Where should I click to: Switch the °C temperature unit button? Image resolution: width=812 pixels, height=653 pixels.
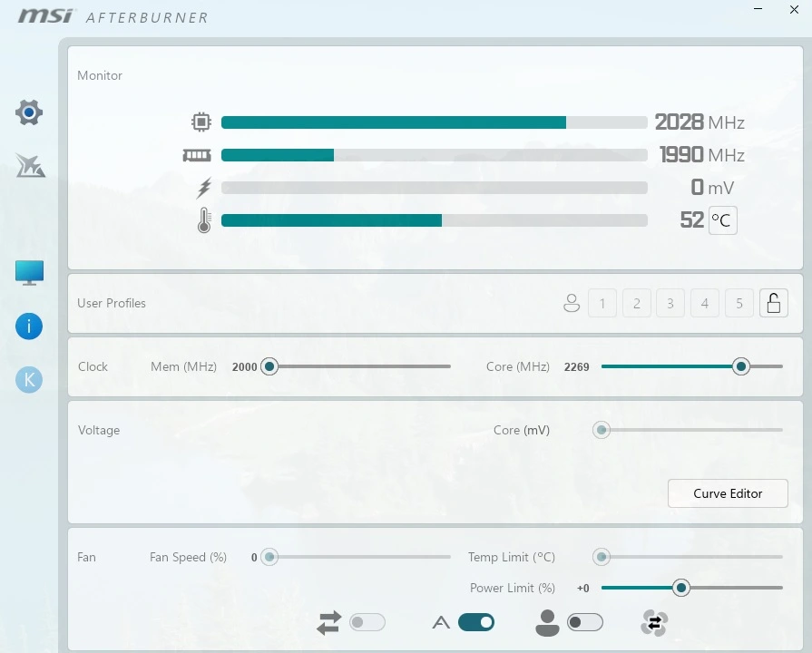pos(722,220)
